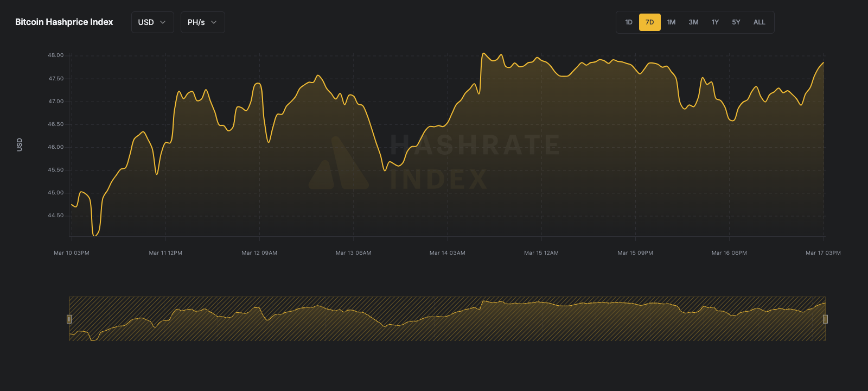Click the Mar 14 03AM axis label
Viewport: 868px width, 391px height.
(x=448, y=253)
